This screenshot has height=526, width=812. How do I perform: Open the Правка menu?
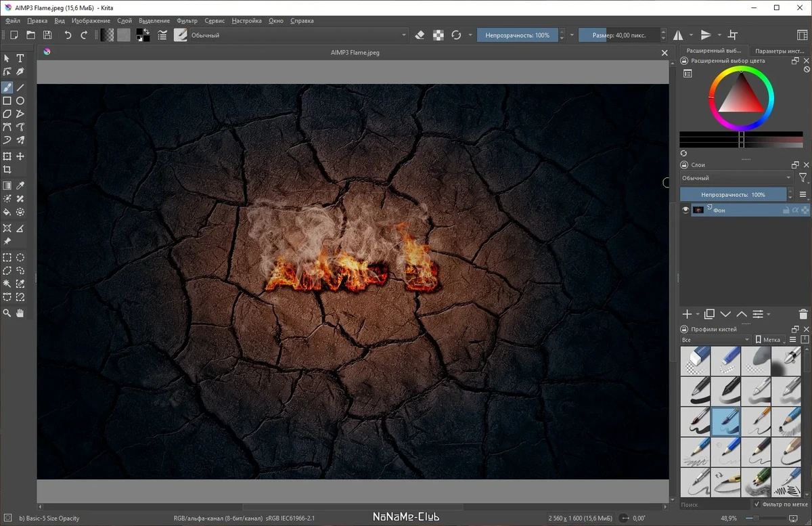point(37,21)
